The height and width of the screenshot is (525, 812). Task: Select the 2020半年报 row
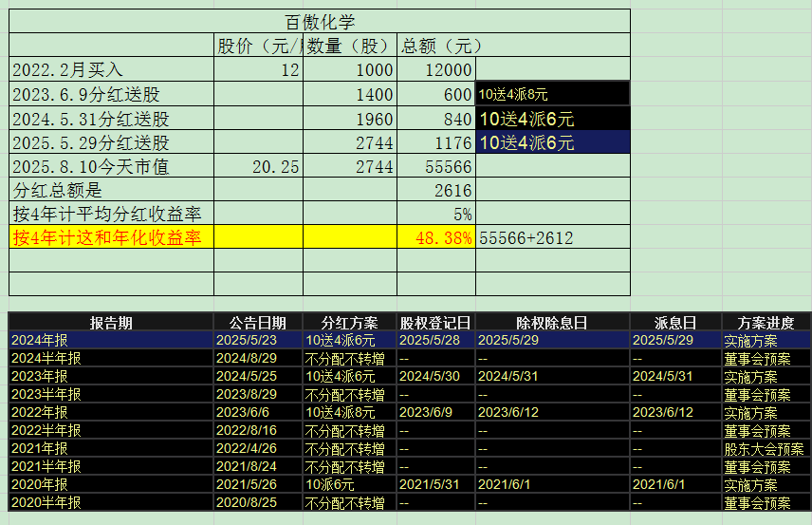(x=410, y=502)
